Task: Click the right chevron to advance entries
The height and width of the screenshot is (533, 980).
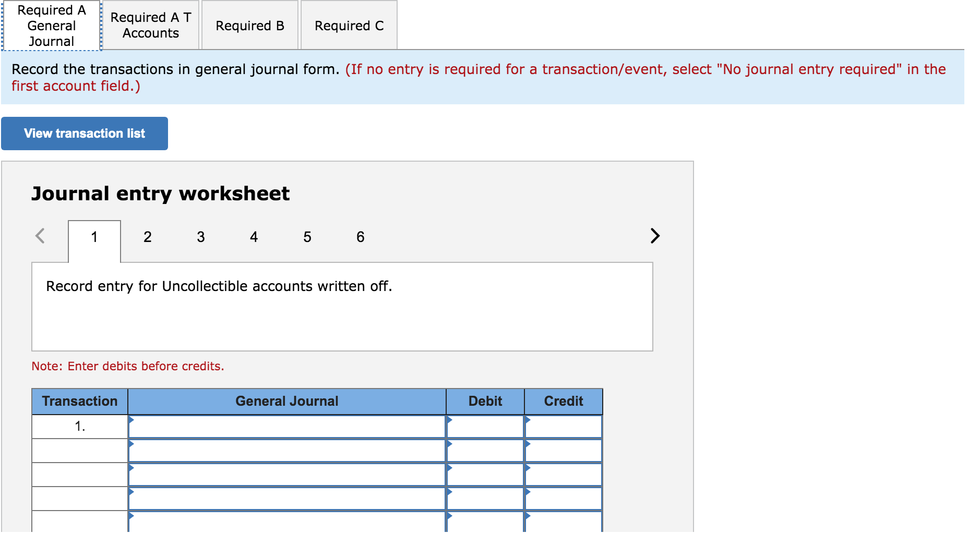Action: pyautogui.click(x=655, y=236)
